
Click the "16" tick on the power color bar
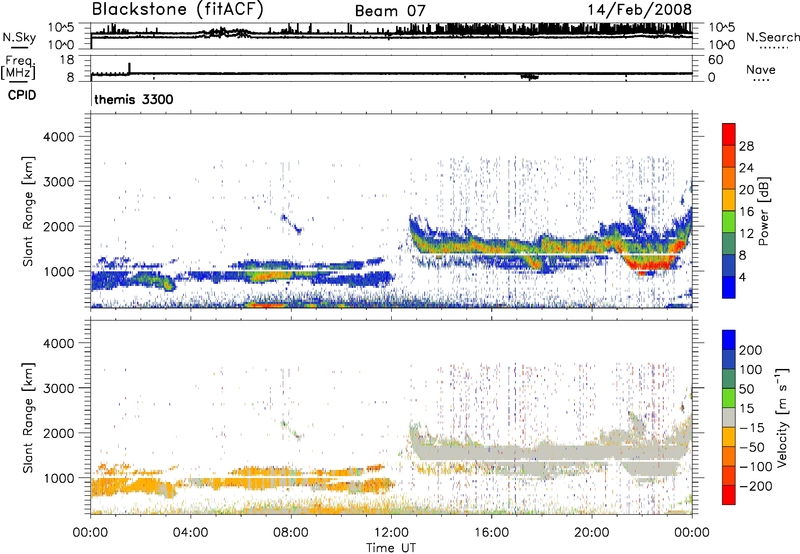coord(746,212)
